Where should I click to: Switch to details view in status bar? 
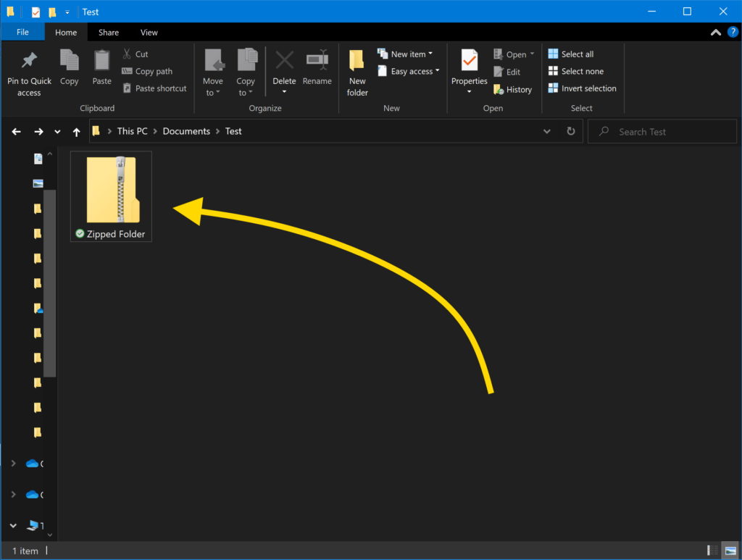pyautogui.click(x=712, y=550)
